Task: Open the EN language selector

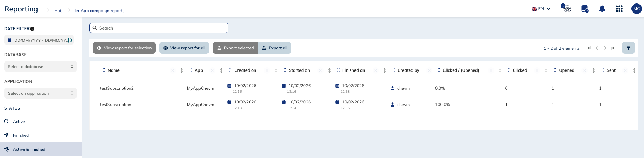Action: pyautogui.click(x=541, y=9)
